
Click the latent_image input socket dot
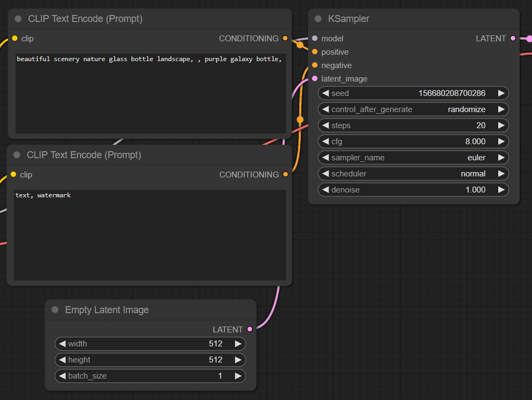point(315,79)
